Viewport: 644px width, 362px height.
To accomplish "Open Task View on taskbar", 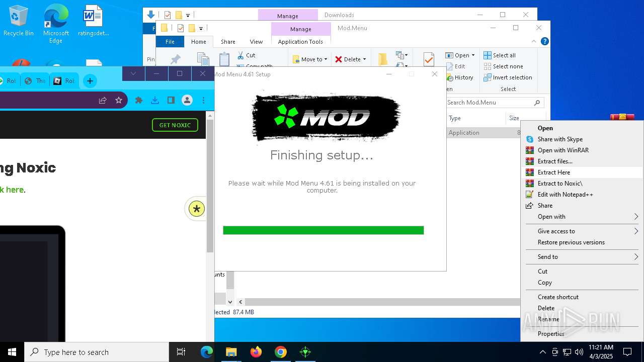I will click(181, 352).
